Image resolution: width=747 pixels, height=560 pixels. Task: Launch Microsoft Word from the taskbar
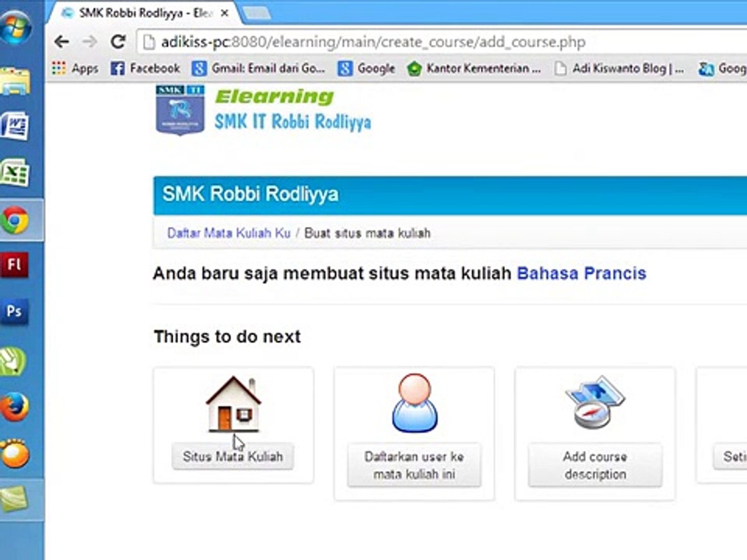(15, 126)
